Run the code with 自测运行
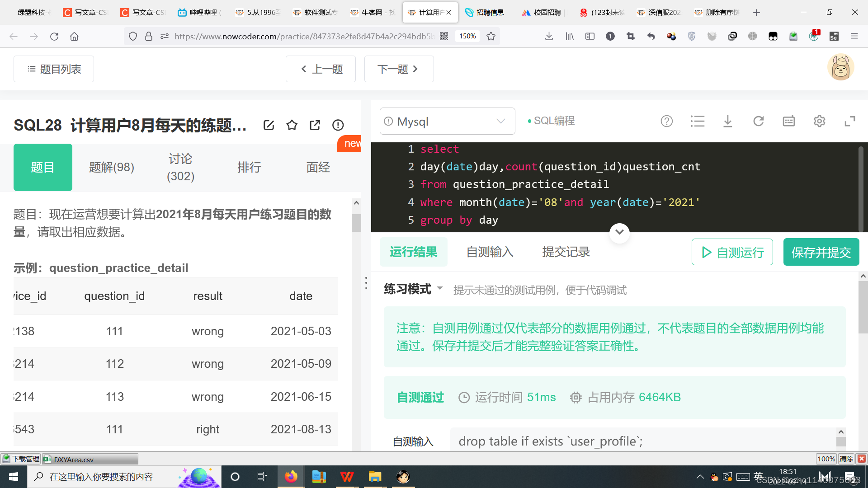This screenshot has width=868, height=488. (732, 252)
